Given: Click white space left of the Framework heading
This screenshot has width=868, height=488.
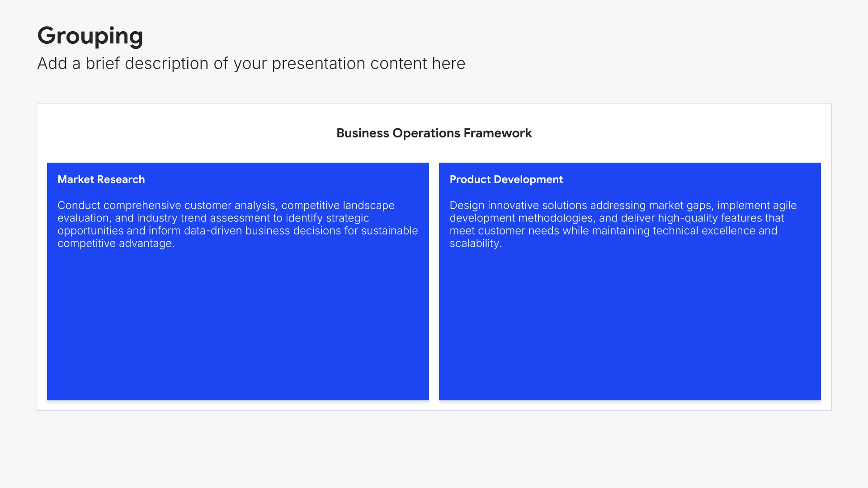Looking at the screenshot, I should [x=190, y=133].
